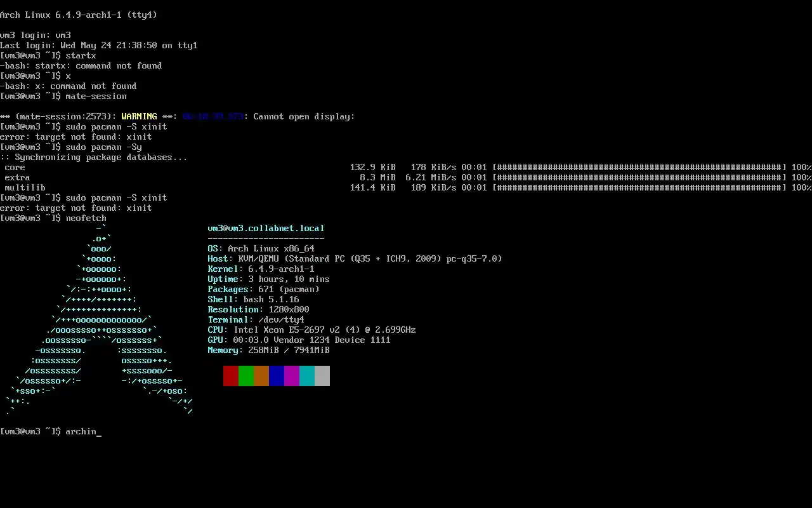Click the 'archin' text at the prompt
This screenshot has height=508, width=812.
tap(81, 431)
